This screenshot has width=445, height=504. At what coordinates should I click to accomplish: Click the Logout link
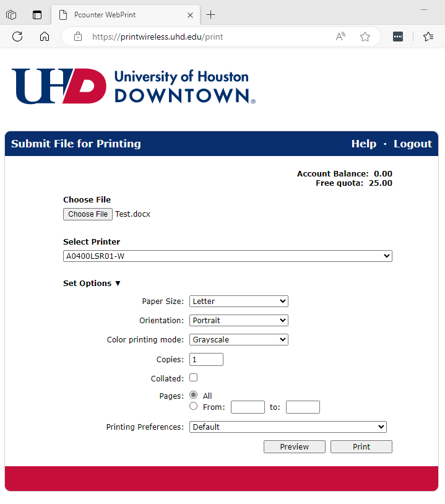pos(412,144)
